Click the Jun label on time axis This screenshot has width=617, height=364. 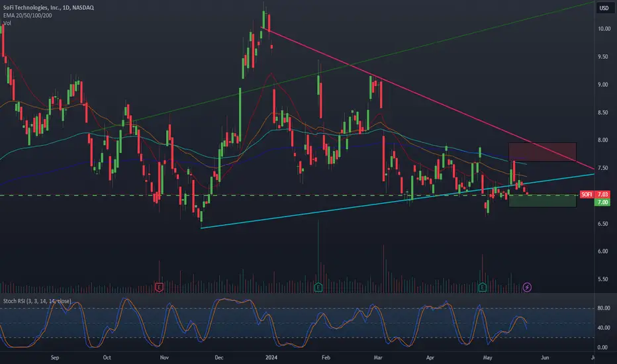545,357
